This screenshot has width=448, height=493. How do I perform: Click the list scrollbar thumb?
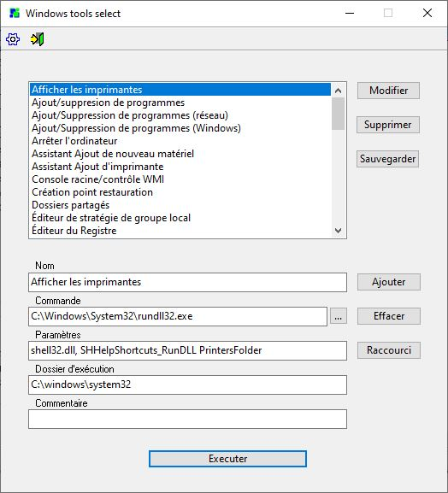pos(338,114)
